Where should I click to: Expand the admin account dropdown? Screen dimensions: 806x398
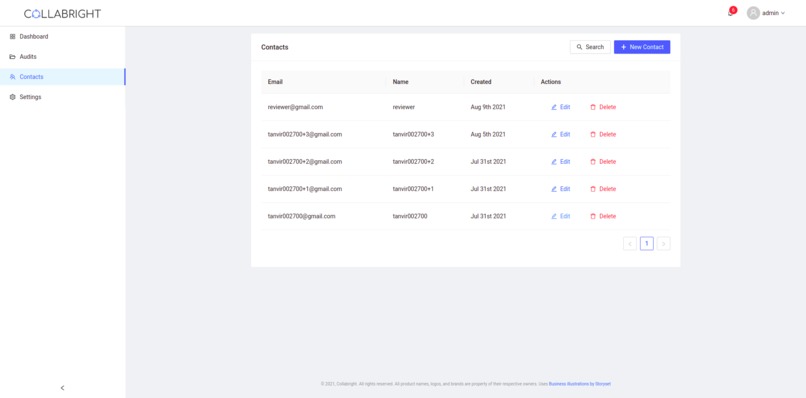click(773, 13)
